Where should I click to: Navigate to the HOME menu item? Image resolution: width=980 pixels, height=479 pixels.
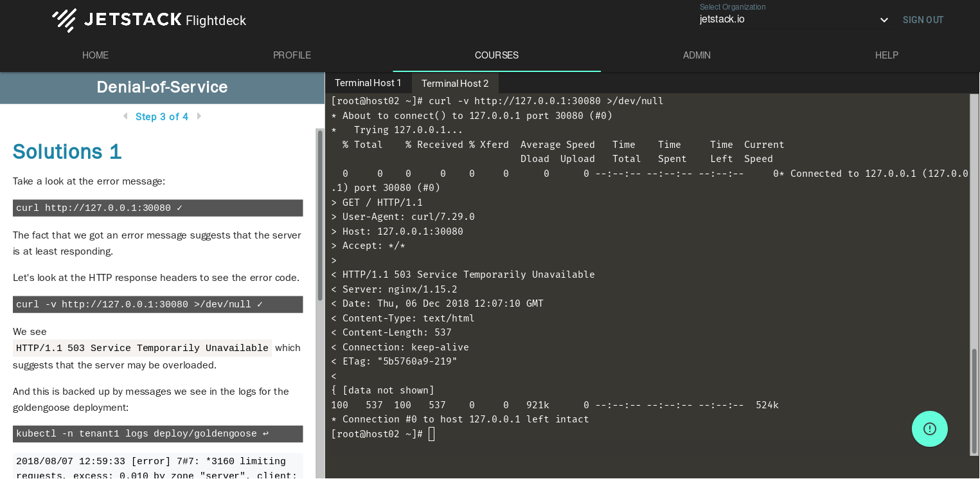(x=95, y=55)
